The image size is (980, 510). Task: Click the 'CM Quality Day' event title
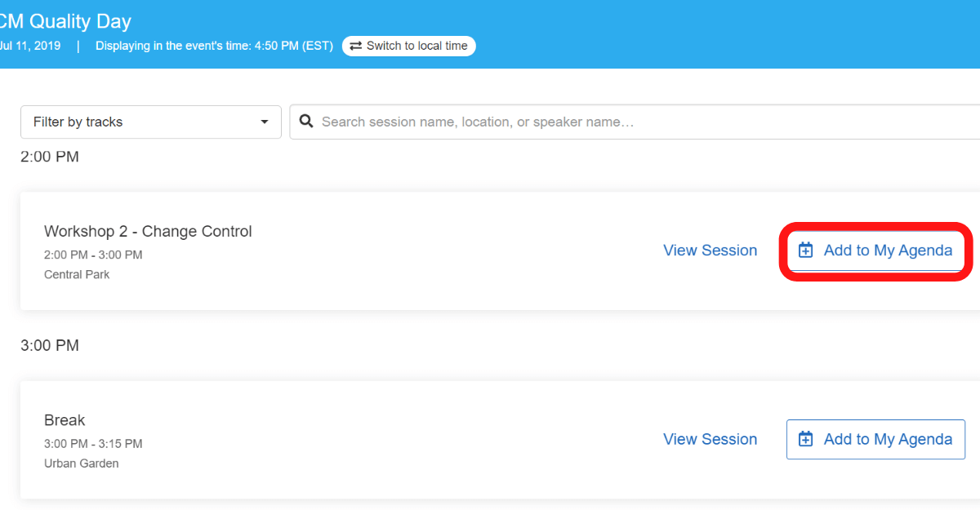65,21
